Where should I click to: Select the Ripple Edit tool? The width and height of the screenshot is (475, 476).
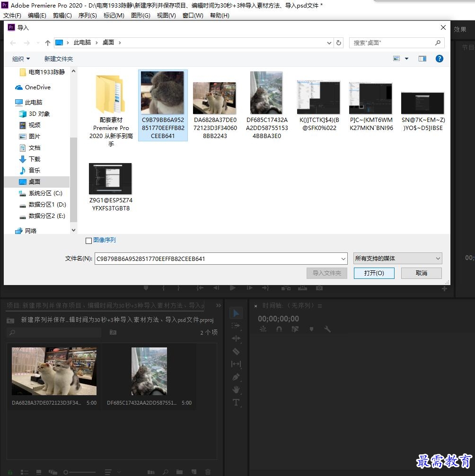click(x=236, y=338)
